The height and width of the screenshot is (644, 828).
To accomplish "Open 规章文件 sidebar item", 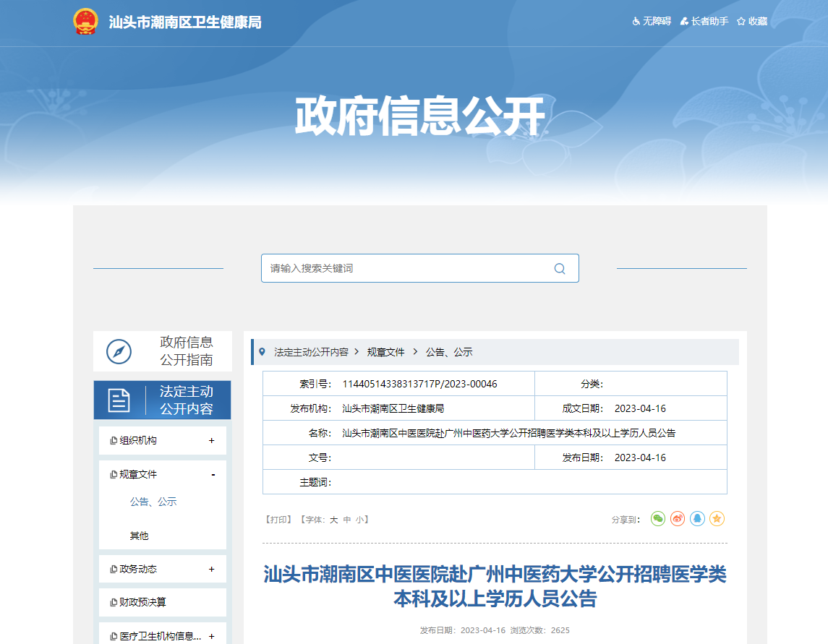I will [138, 475].
